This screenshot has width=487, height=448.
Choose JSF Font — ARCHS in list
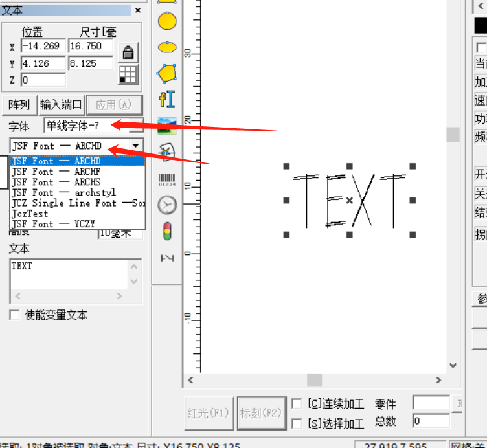78,182
